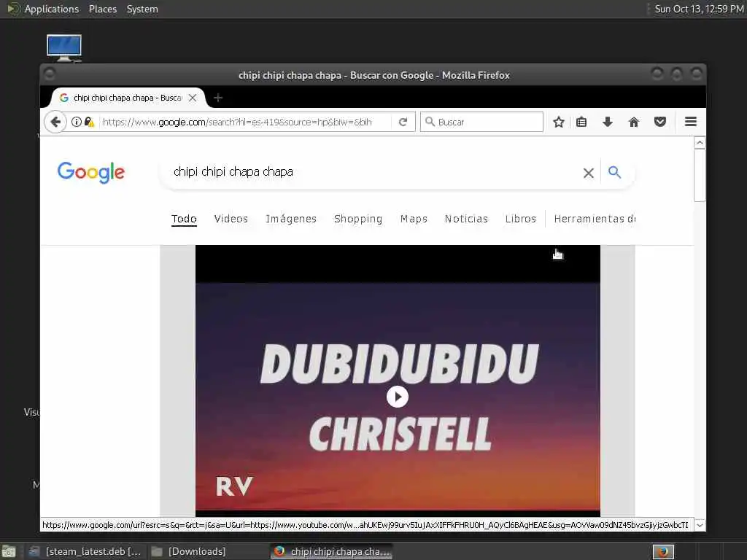Open the System menu
747x560 pixels.
[x=142, y=9]
